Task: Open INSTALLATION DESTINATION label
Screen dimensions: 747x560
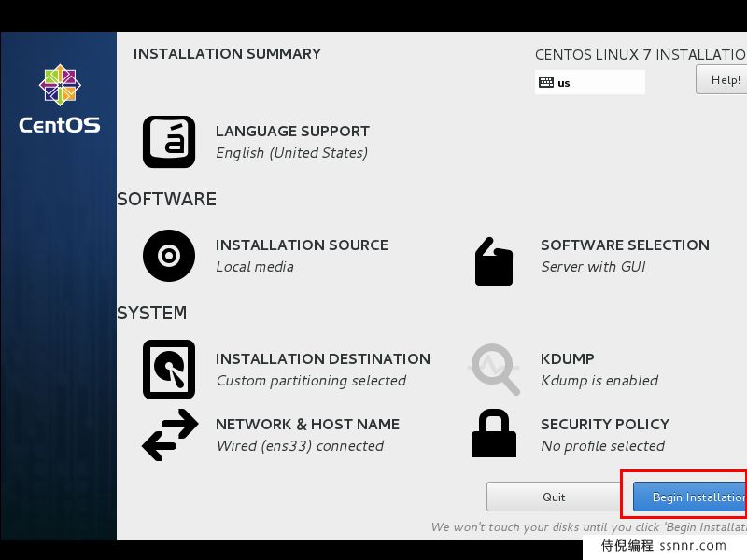Action: 322,358
